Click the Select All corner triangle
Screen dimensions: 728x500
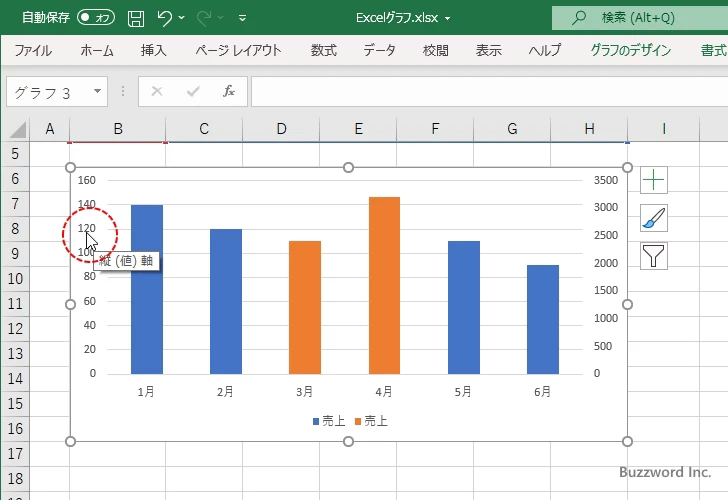17,129
